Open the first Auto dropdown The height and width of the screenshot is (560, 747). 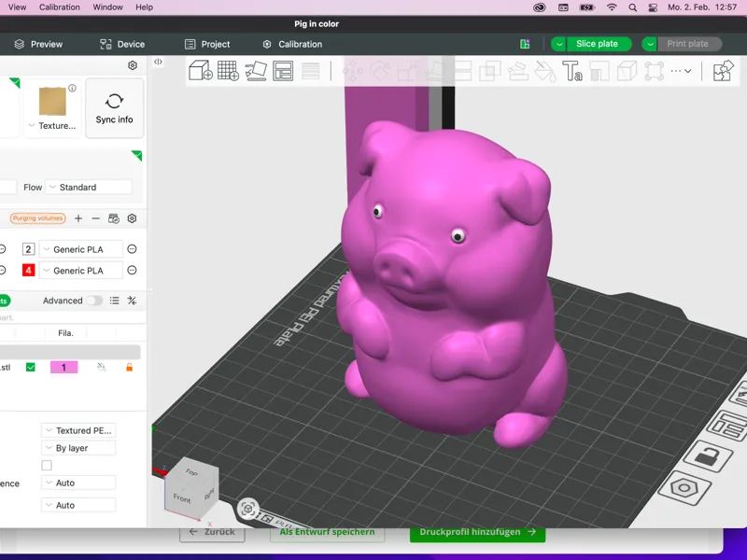click(x=78, y=483)
